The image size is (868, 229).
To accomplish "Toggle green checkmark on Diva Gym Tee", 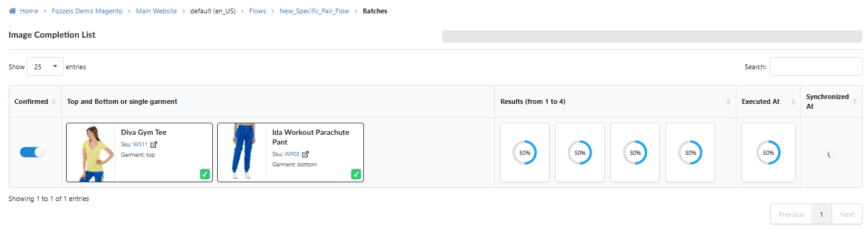I will click(x=205, y=174).
